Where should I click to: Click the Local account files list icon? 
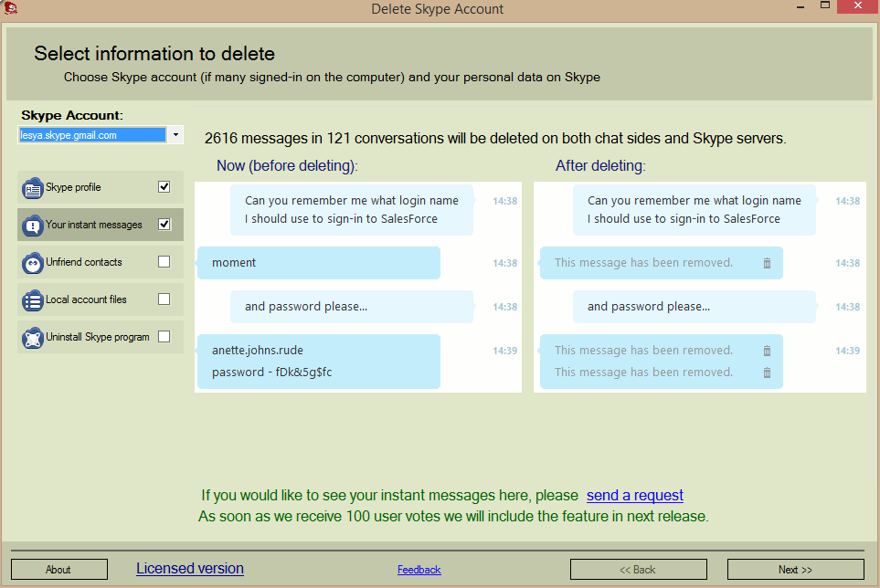click(33, 300)
